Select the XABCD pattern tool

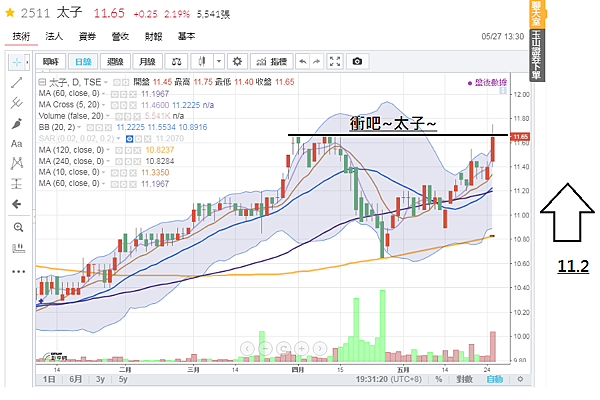tap(16, 163)
